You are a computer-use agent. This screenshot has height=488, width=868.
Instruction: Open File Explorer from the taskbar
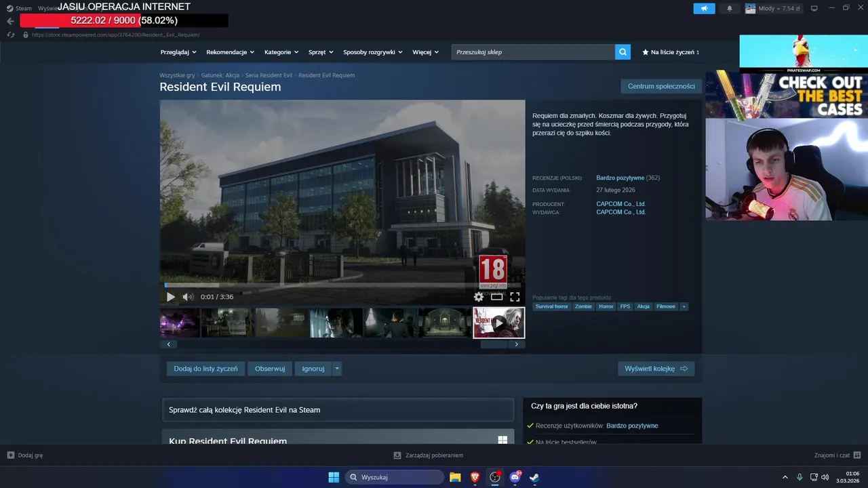[455, 477]
